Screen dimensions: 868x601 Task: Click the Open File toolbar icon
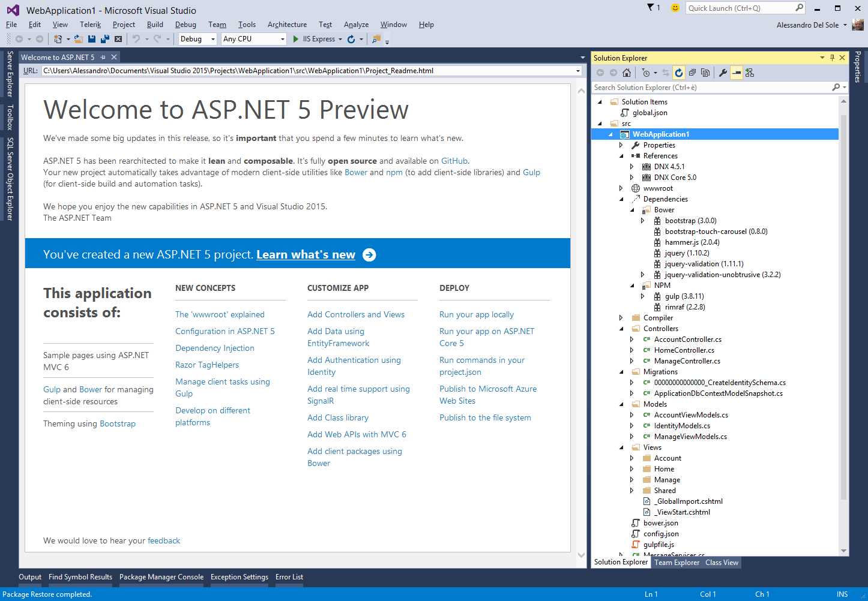point(79,39)
